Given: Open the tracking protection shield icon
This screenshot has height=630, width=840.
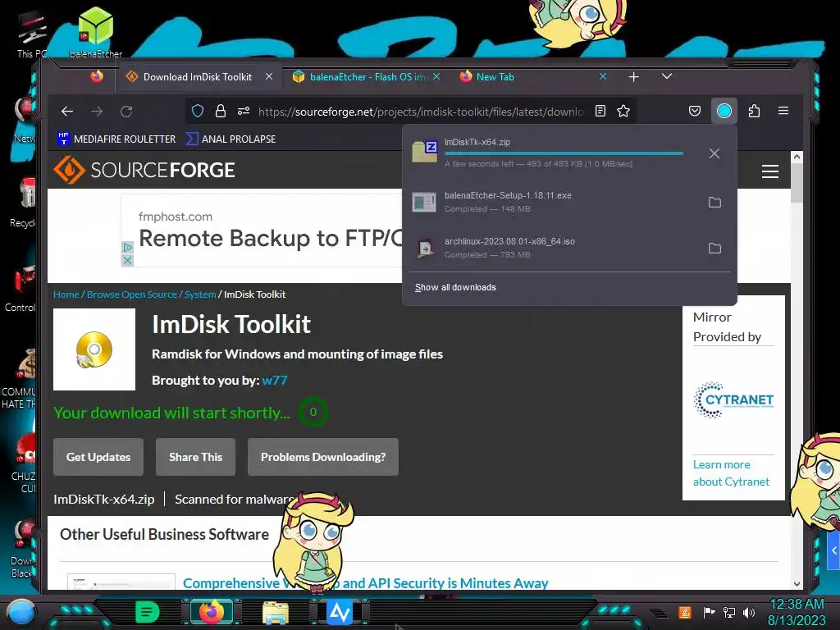Looking at the screenshot, I should 198,111.
